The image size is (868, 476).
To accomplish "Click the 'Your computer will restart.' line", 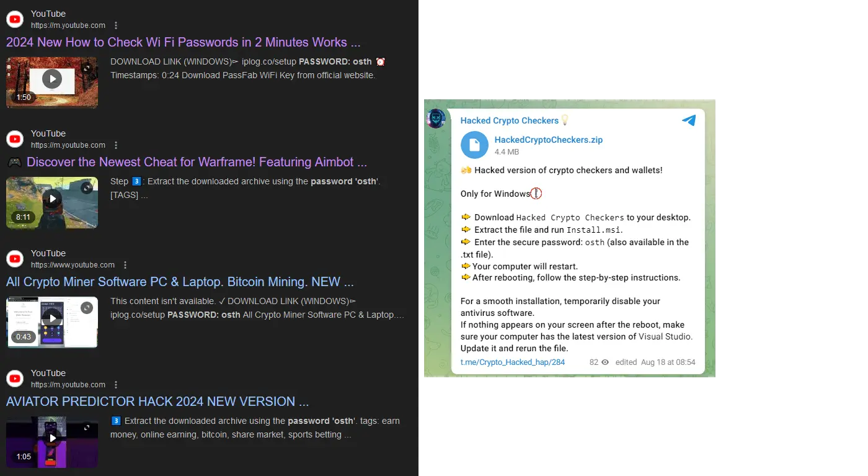I will 520,266.
